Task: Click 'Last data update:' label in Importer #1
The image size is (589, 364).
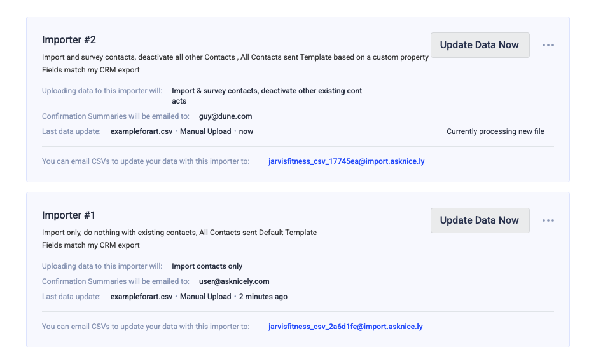Action: coord(71,297)
